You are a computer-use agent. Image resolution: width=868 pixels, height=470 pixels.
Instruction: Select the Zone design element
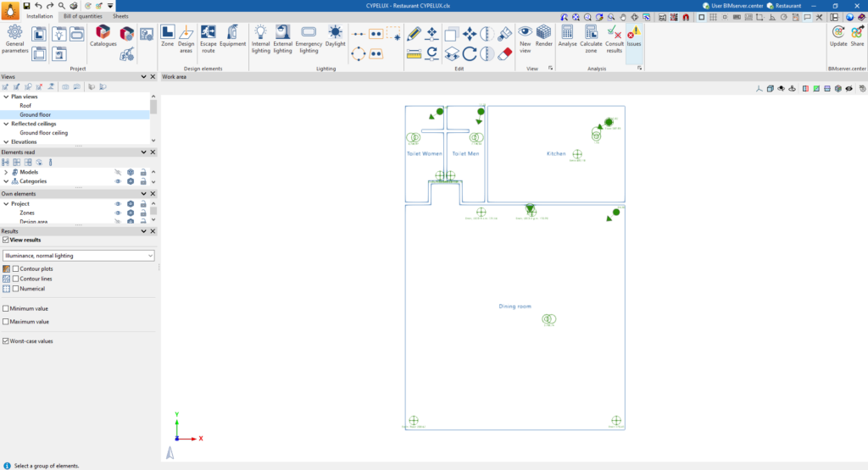click(x=167, y=38)
